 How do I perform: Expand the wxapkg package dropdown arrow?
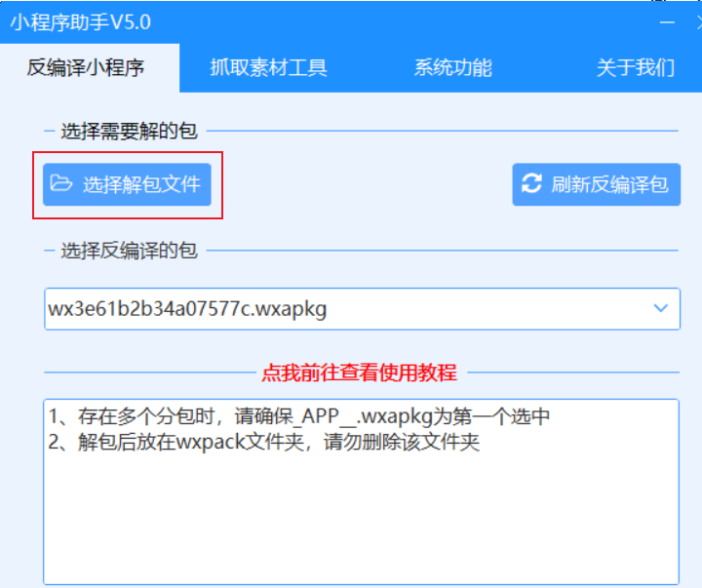coord(661,308)
